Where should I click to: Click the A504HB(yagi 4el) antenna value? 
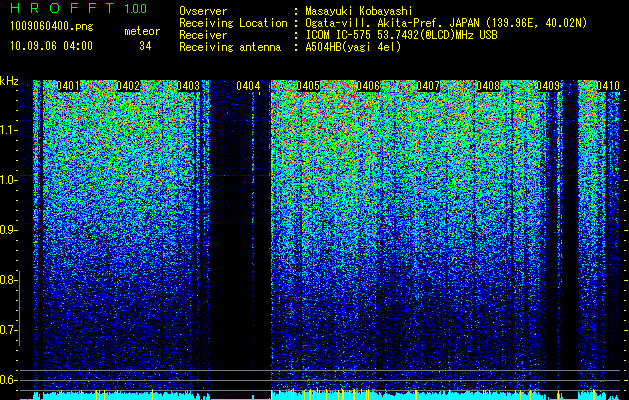coord(353,47)
